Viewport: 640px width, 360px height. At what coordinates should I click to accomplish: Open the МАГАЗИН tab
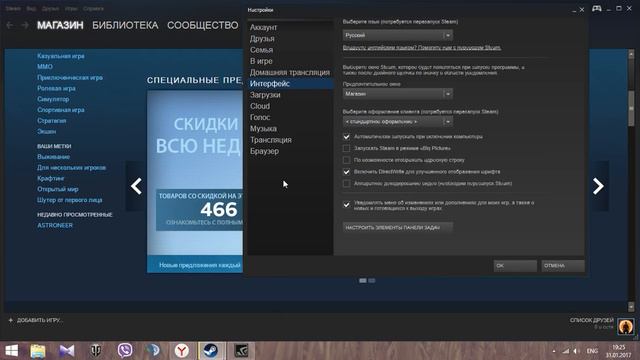[x=60, y=25]
